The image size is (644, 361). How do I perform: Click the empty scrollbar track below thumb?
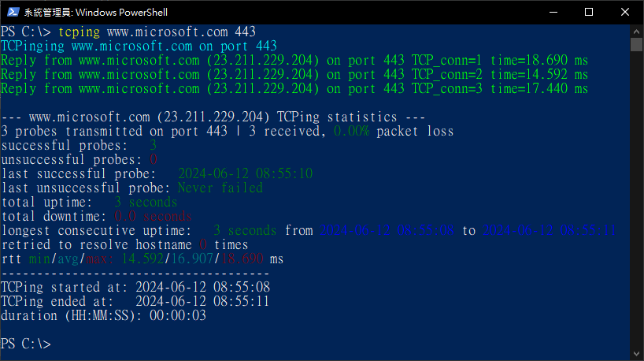click(x=636, y=199)
